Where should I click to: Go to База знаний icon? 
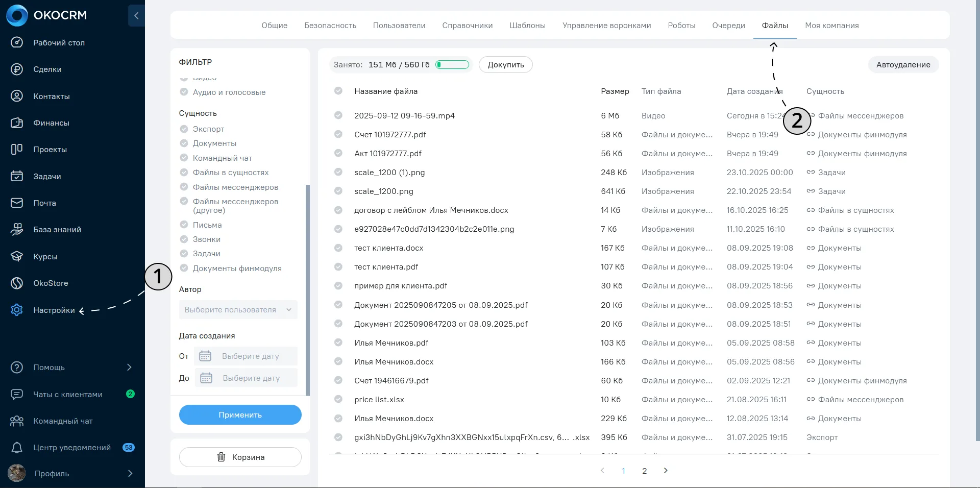pos(17,230)
